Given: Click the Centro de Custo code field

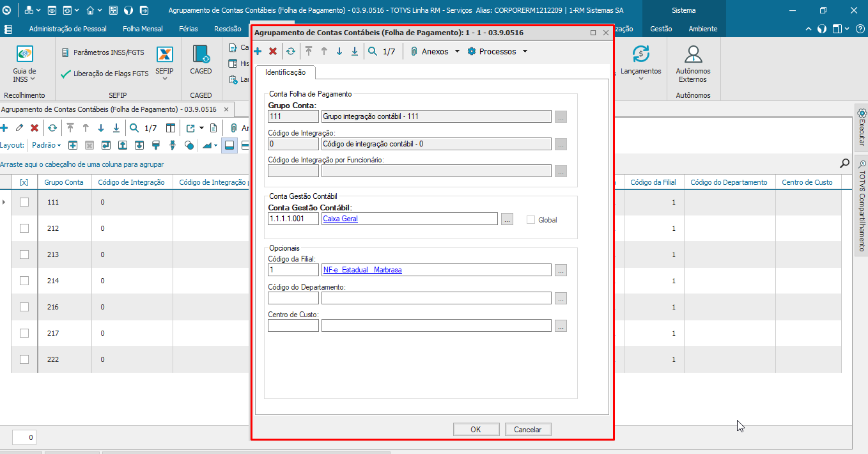Looking at the screenshot, I should coord(293,325).
